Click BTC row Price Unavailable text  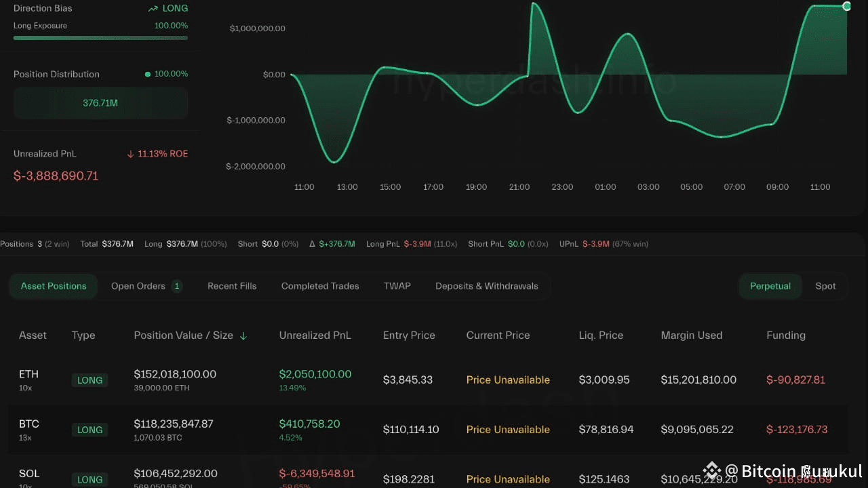point(508,429)
